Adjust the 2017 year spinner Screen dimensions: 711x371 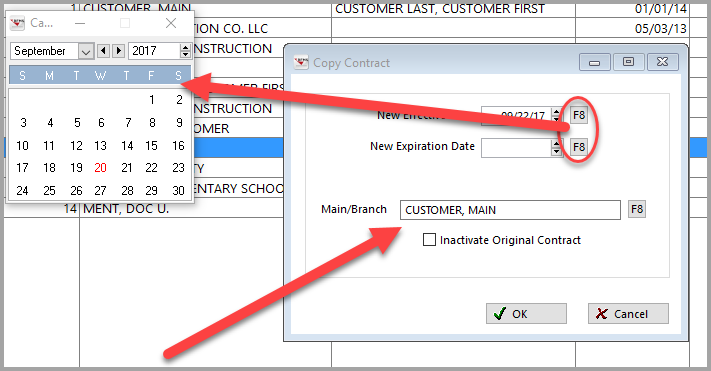coord(185,51)
